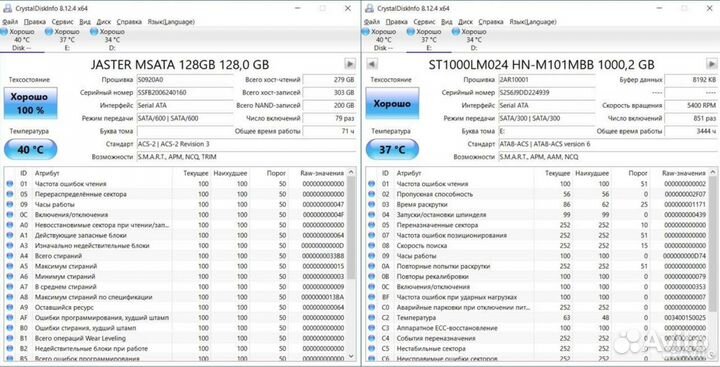Viewport: 720px width, 367px height.
Task: Click status icon for События переназначения row
Action: tap(371, 338)
